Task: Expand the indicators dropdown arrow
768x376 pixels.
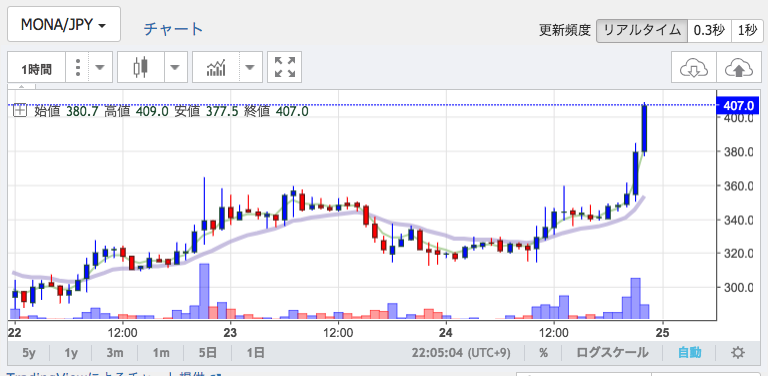Action: (x=250, y=67)
